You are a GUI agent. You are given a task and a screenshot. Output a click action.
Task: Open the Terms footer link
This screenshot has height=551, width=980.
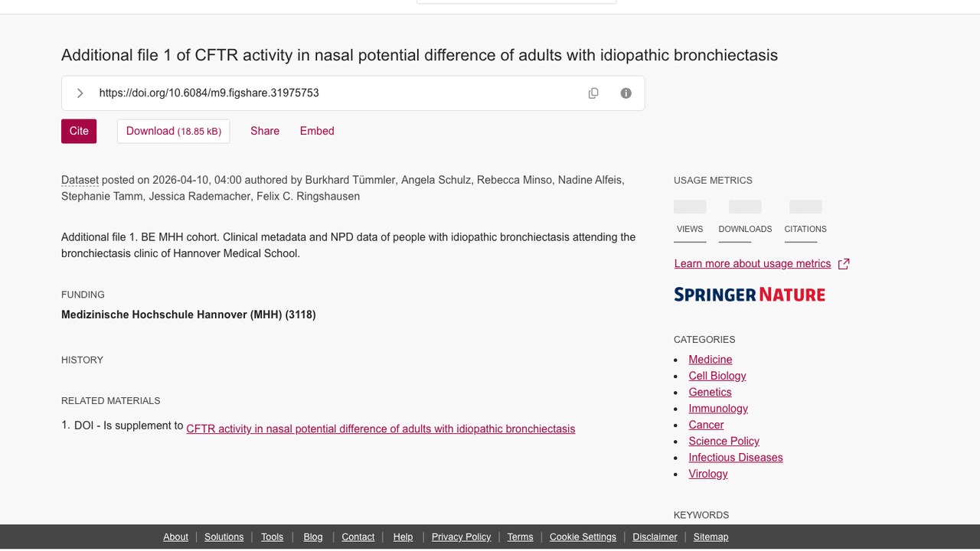click(x=520, y=537)
